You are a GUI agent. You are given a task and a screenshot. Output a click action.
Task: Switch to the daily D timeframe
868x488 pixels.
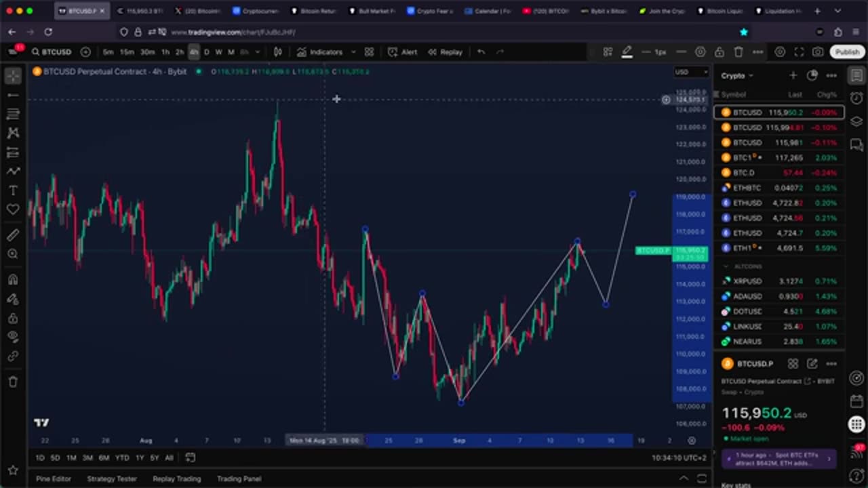click(x=207, y=52)
